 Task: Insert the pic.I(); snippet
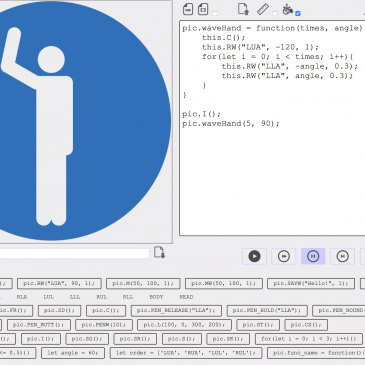(x=41, y=339)
